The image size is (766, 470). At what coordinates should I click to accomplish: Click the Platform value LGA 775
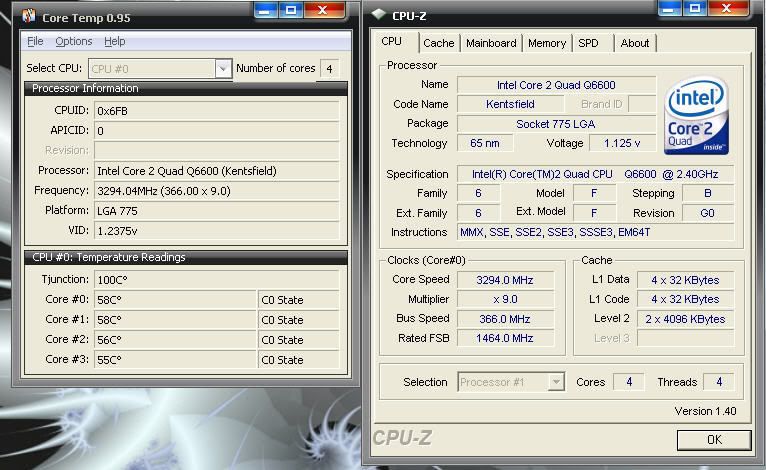pyautogui.click(x=216, y=211)
